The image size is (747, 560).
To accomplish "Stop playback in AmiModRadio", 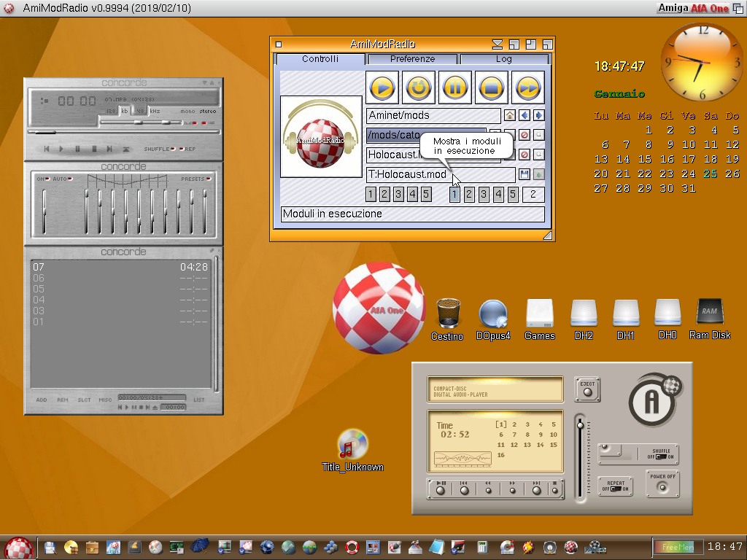I will pyautogui.click(x=492, y=88).
